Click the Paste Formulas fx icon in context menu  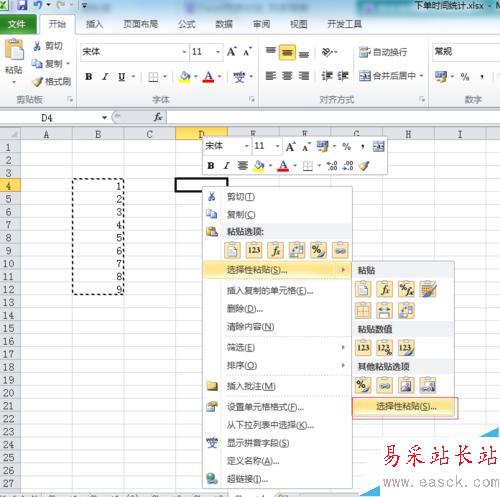click(276, 250)
